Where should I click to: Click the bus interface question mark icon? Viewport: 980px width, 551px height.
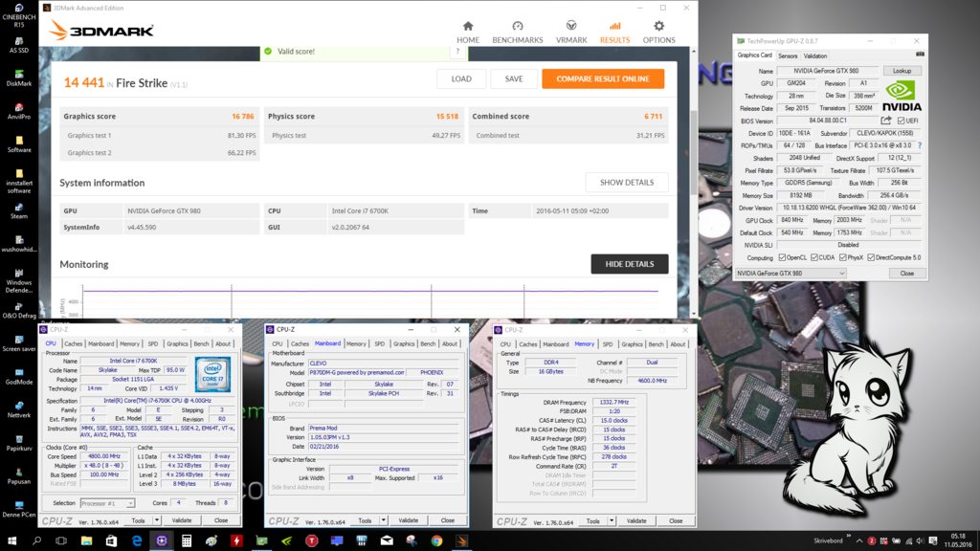(920, 145)
